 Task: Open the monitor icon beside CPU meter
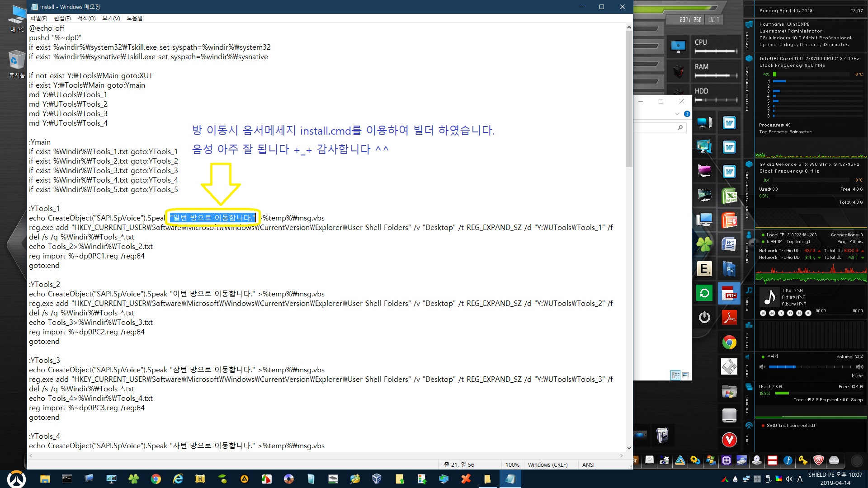[678, 46]
